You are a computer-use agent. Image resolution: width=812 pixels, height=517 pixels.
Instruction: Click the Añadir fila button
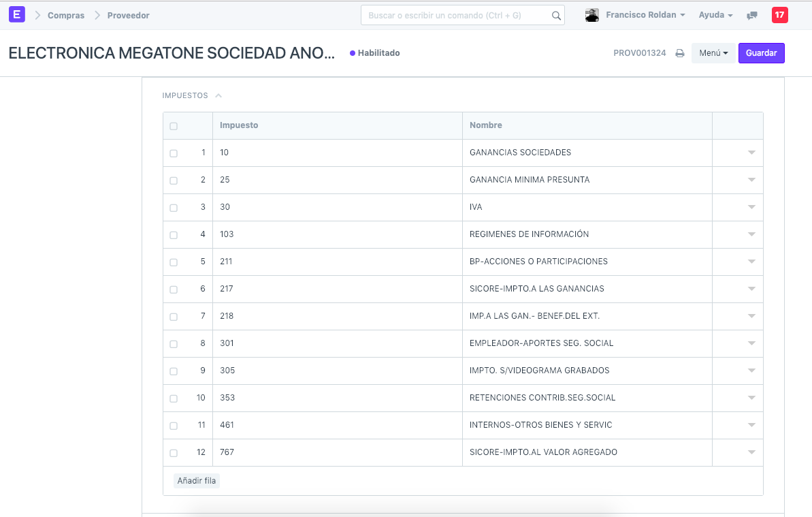point(196,481)
